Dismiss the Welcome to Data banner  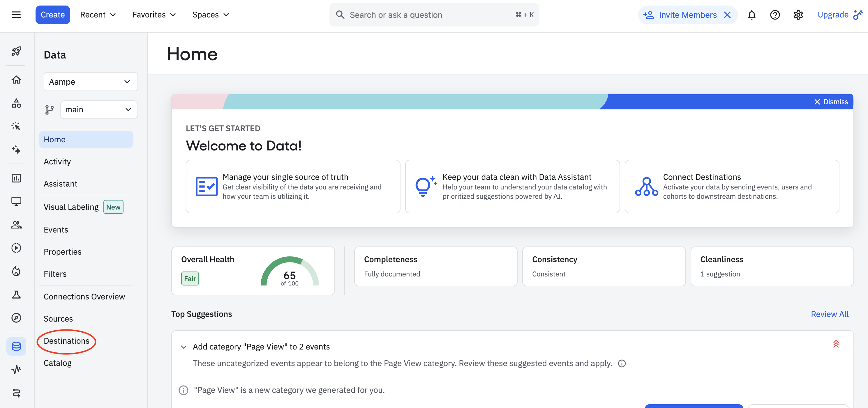[831, 102]
